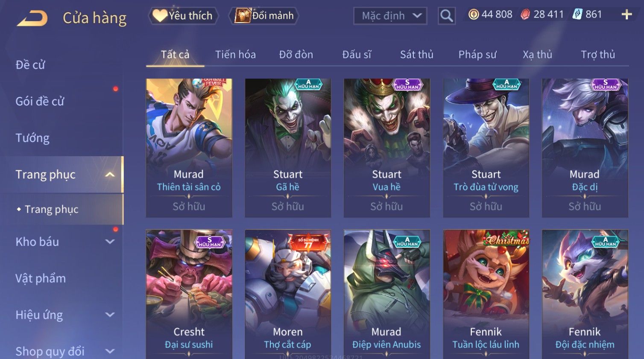Expand the Kho báu sidebar section
This screenshot has height=359, width=644.
[x=109, y=242]
